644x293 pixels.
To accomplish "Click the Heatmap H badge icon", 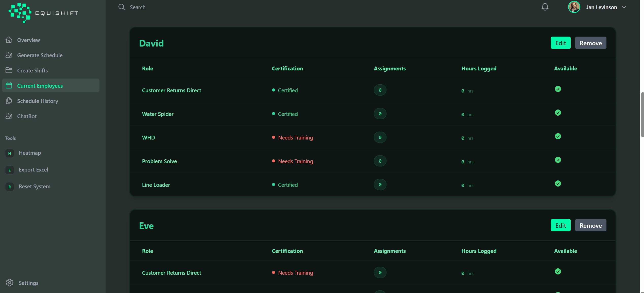I will 10,153.
